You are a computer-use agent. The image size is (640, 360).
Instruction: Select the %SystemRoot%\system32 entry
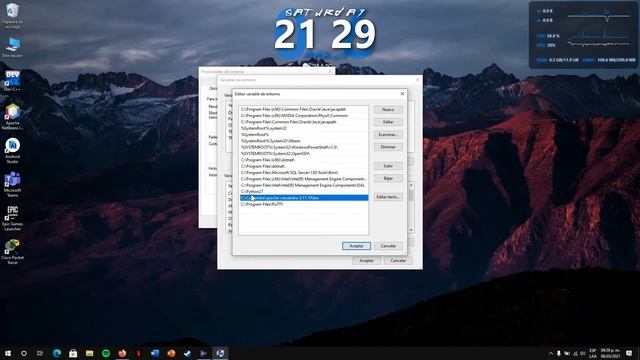[x=304, y=128]
